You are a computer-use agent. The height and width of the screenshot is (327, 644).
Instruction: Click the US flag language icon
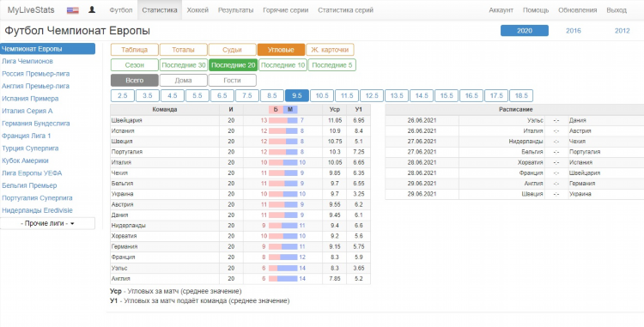click(x=73, y=10)
